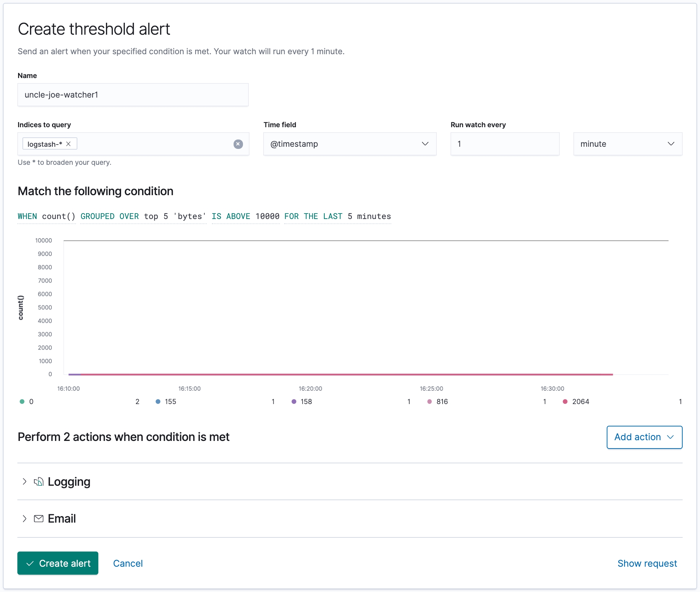Edit the GROUPED OVER top 5 'bytes' expression
This screenshot has height=592, width=700.
click(x=143, y=216)
